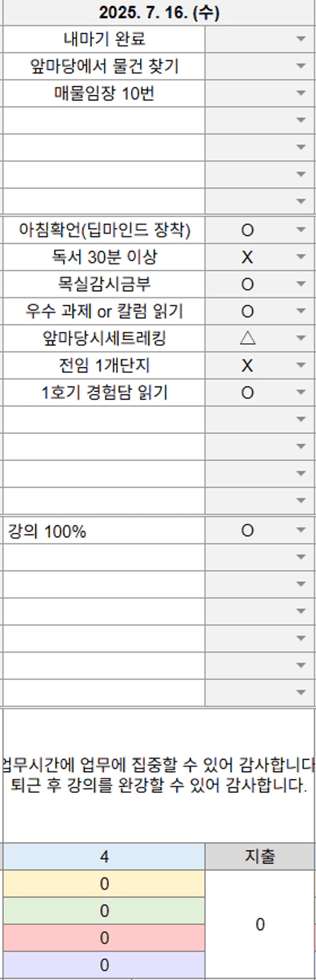Select the red cell showing 0
The width and height of the screenshot is (316, 980).
[x=104, y=938]
